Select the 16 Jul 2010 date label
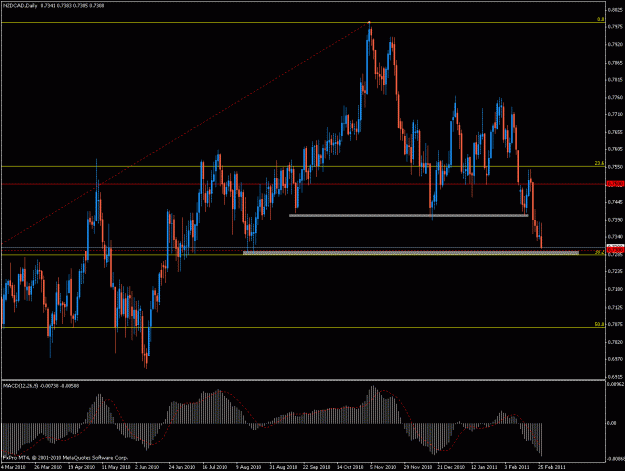Viewport: 625px width, 471px height. pos(215,467)
